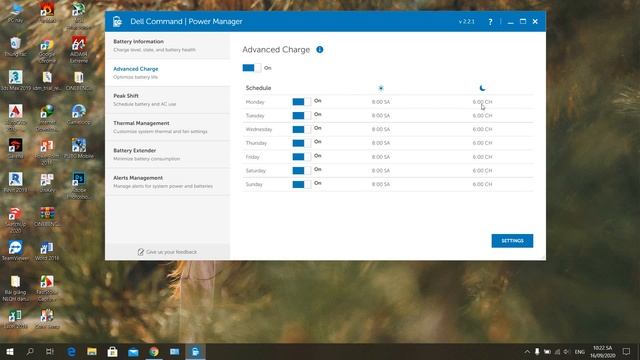
Task: Open Microsoft Store taskbar icon
Action: pyautogui.click(x=112, y=351)
